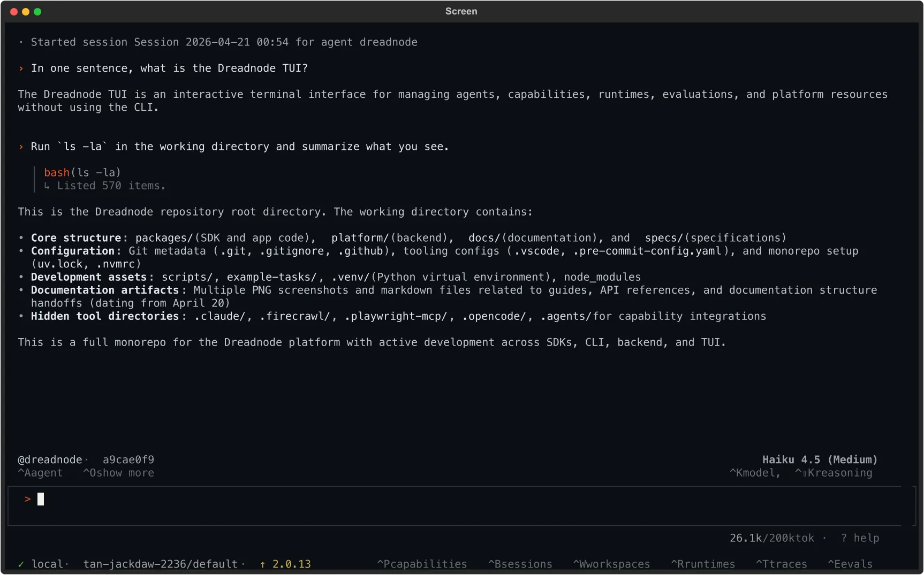
Task: Select the @dreadnode agent label
Action: [x=51, y=459]
